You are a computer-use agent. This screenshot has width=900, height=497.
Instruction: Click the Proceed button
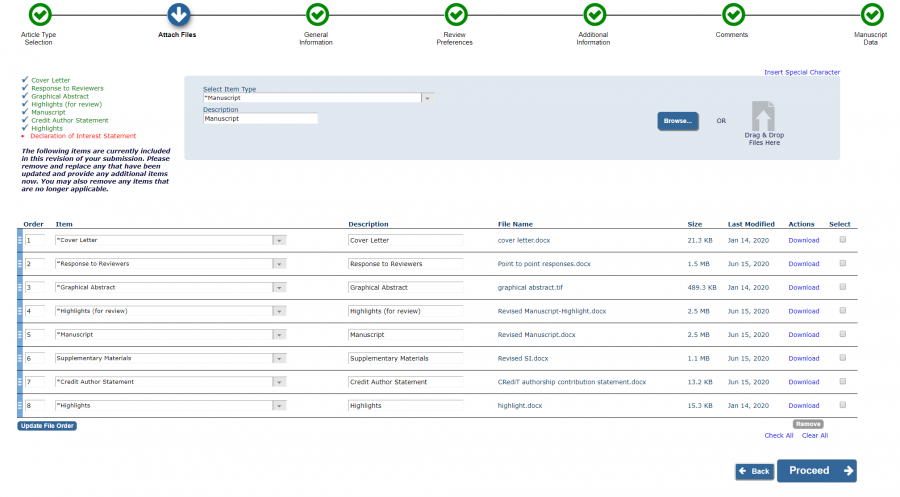point(816,471)
